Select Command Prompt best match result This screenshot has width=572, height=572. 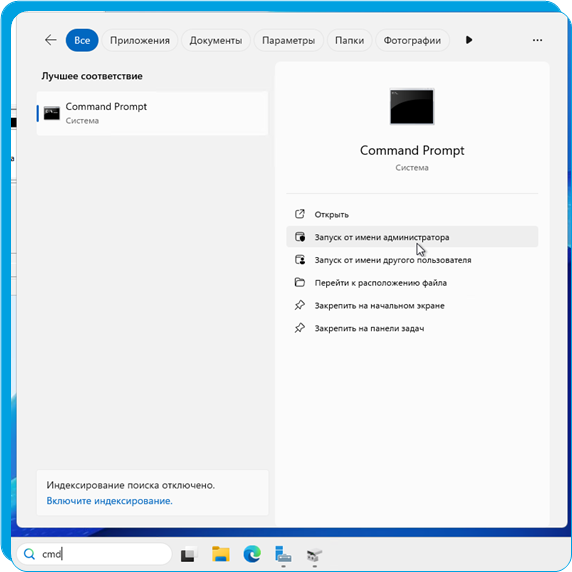(152, 113)
